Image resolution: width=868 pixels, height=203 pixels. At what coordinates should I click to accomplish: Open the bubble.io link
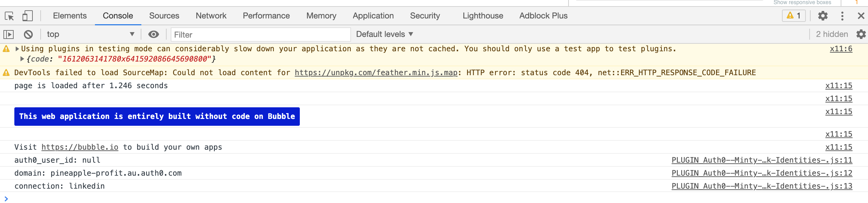click(x=80, y=147)
